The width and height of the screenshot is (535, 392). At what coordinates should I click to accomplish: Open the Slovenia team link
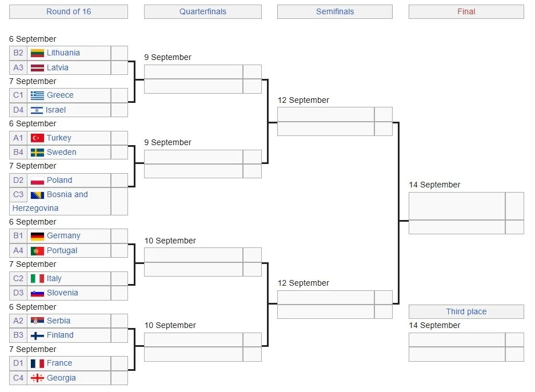click(x=62, y=293)
